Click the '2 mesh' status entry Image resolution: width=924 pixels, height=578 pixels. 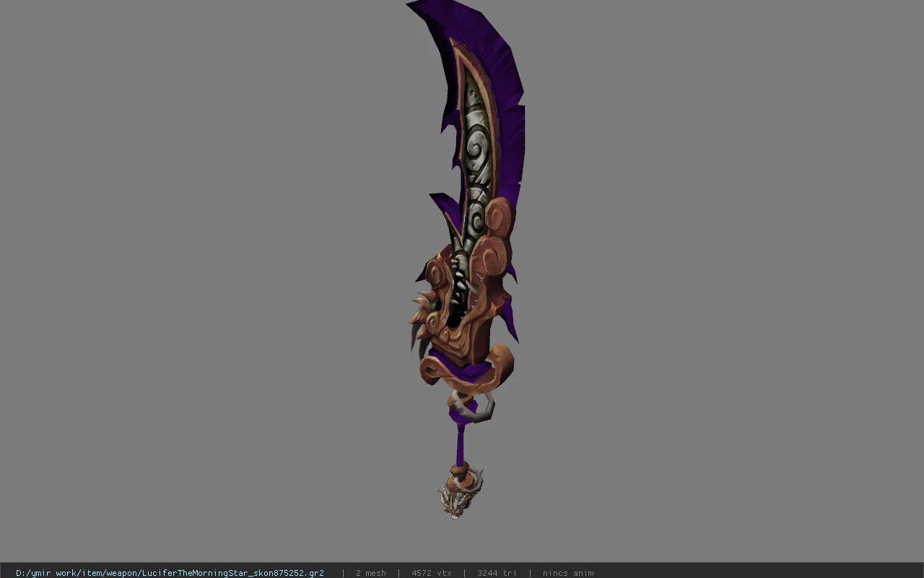(370, 573)
